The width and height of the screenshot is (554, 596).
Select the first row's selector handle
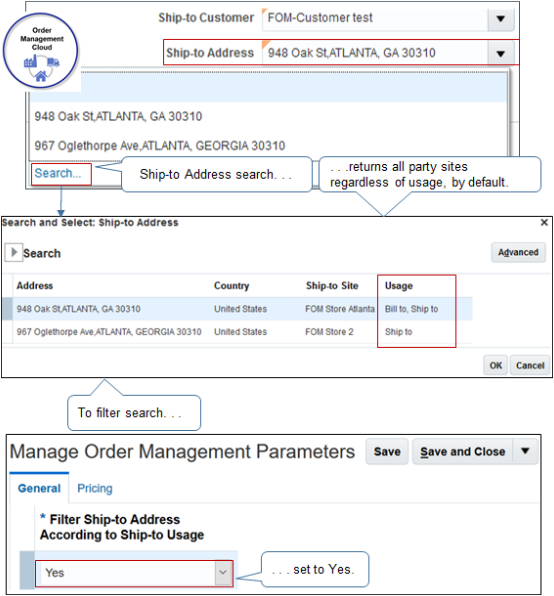[x=7, y=309]
